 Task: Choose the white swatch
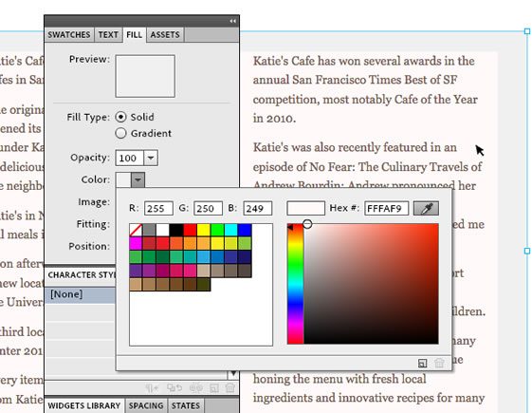click(163, 230)
